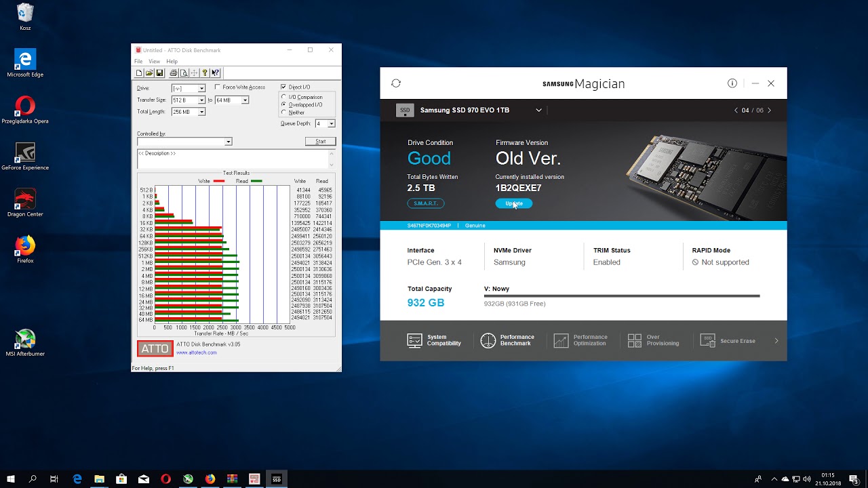Image resolution: width=868 pixels, height=488 pixels.
Task: Click the Open folder icon in ATTO toolbar
Action: click(x=149, y=73)
